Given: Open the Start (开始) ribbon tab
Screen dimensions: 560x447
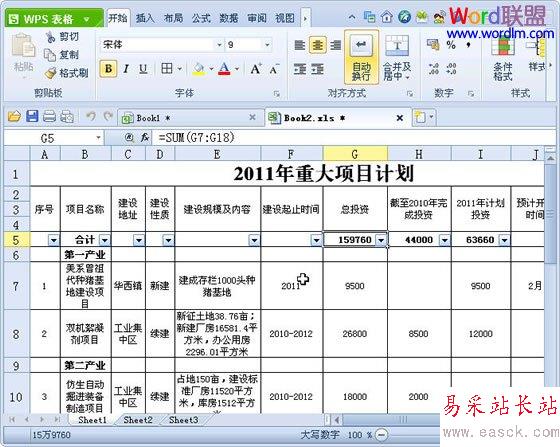Looking at the screenshot, I should [118, 18].
